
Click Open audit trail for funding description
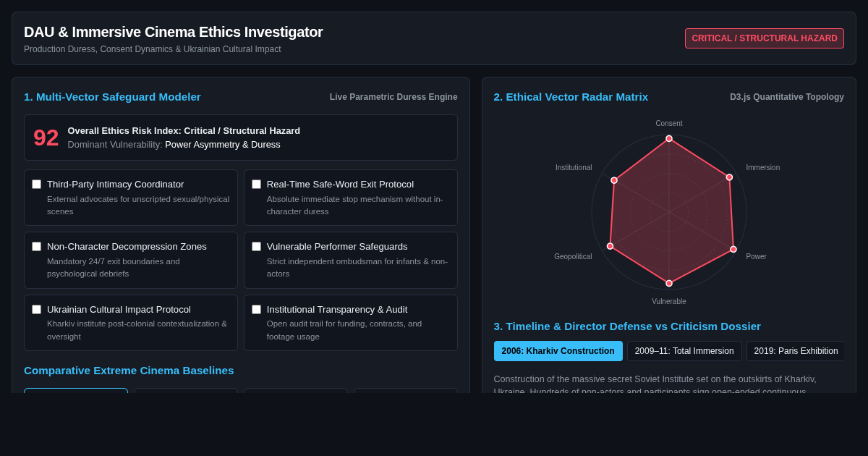point(344,330)
